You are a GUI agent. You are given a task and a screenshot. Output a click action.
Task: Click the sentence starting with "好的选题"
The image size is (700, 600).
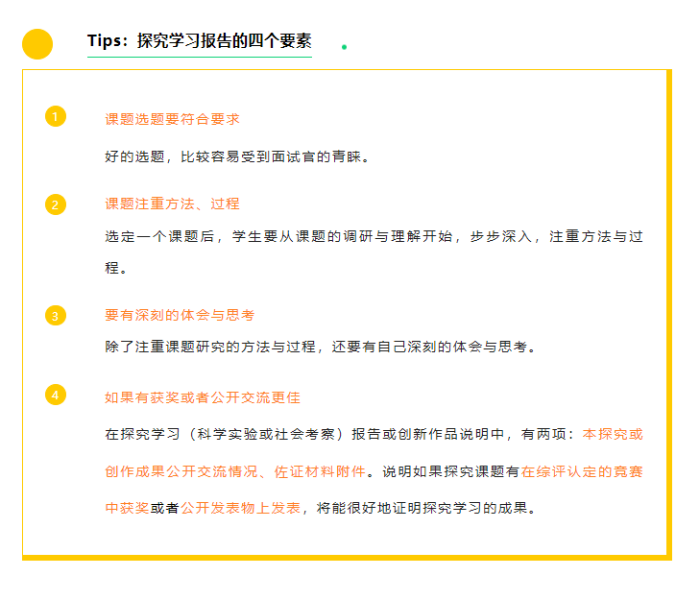236,156
